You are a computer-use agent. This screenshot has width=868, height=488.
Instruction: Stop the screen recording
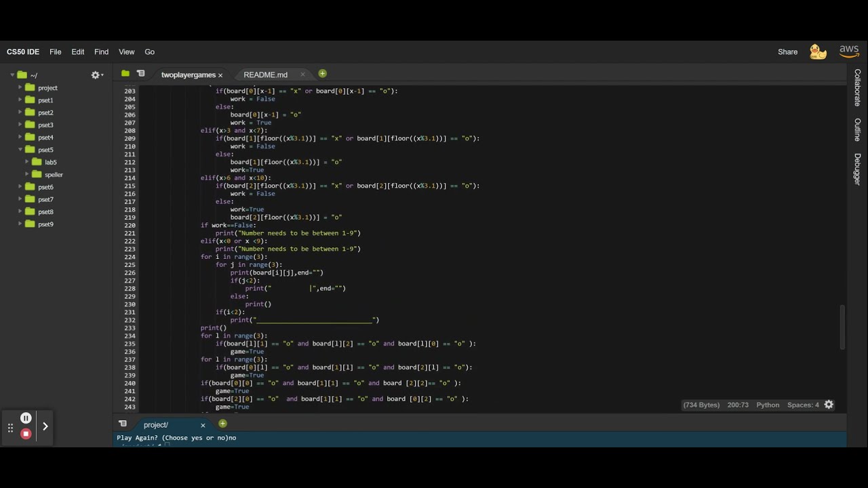(x=26, y=434)
